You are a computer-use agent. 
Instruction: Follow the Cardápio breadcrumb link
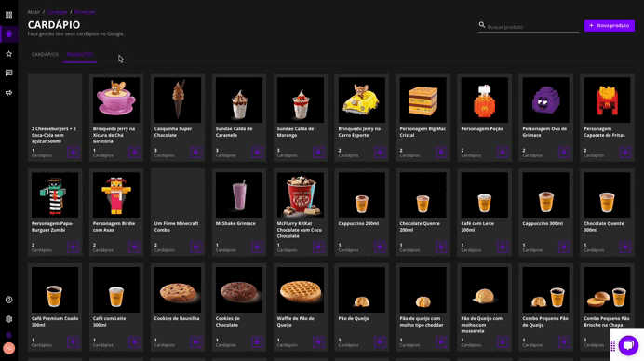[58, 12]
